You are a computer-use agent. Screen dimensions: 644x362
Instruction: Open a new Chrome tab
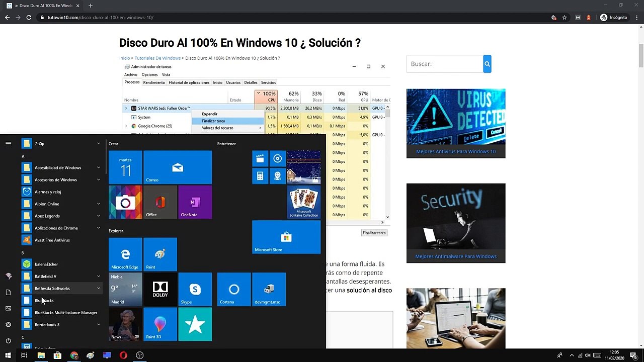tap(91, 6)
